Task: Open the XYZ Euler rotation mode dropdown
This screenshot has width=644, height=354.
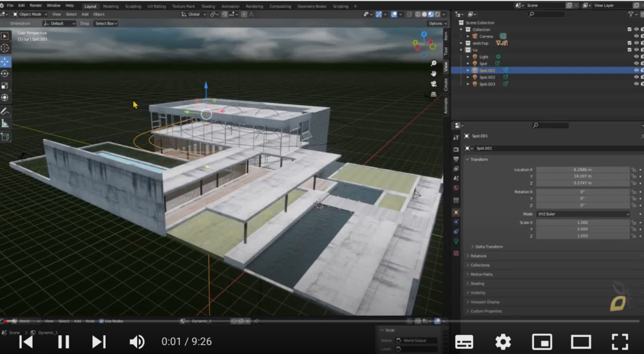Action: [582, 214]
